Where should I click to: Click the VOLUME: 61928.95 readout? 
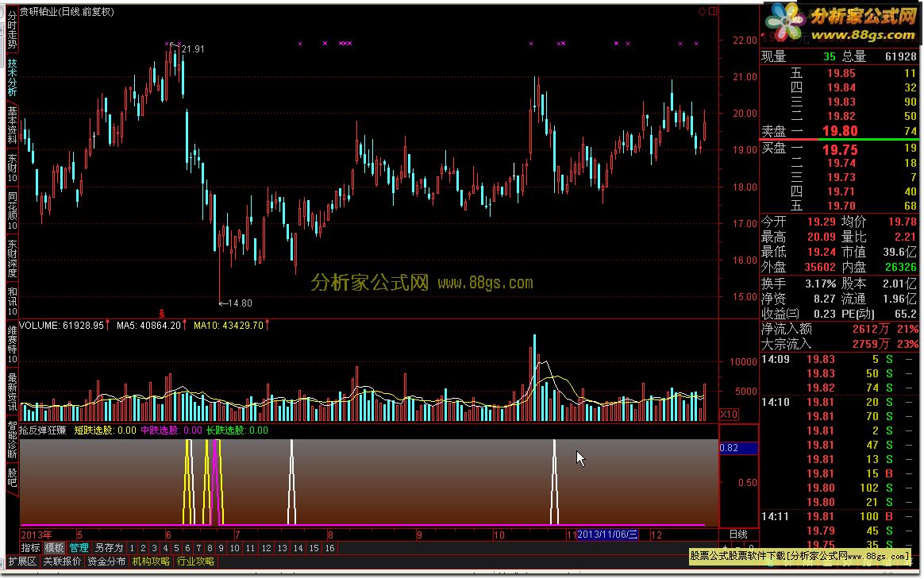point(61,326)
